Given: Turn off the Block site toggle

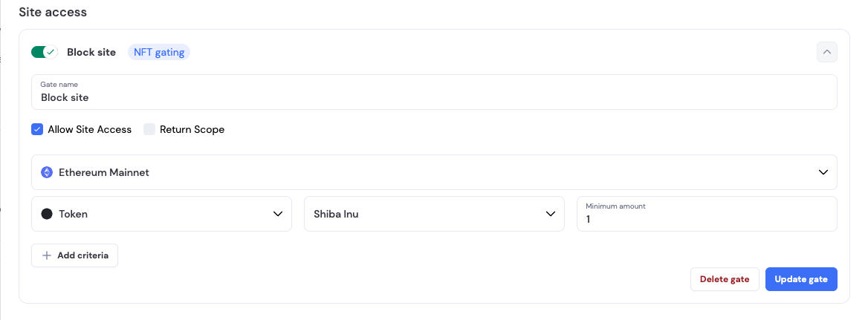Looking at the screenshot, I should pyautogui.click(x=45, y=52).
